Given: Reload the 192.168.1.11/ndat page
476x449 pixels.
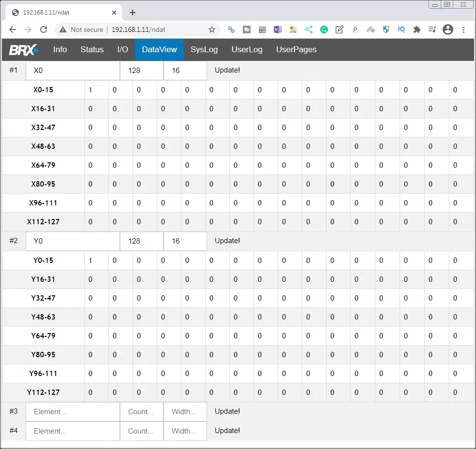Looking at the screenshot, I should pos(44,29).
